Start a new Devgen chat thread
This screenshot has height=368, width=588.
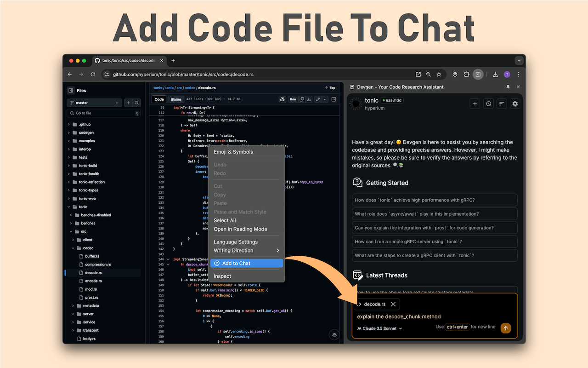(x=475, y=104)
